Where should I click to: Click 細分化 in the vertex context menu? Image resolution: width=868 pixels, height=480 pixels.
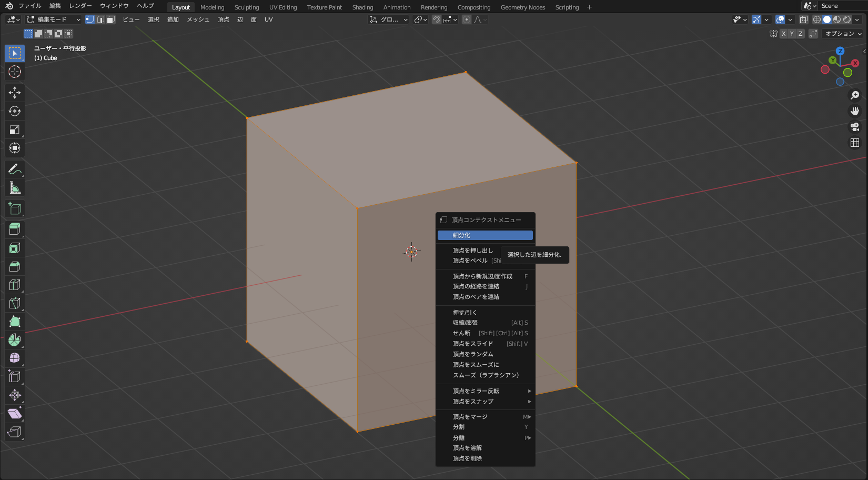[x=485, y=235]
